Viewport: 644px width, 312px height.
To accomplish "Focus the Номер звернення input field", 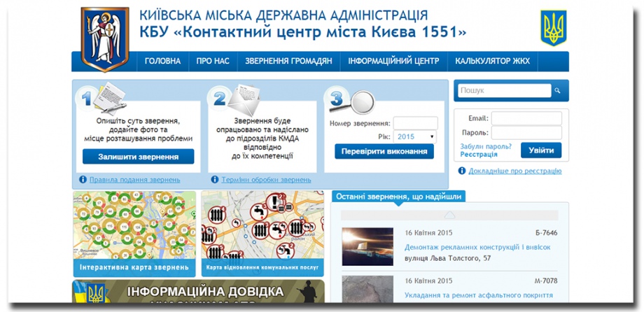I will tap(415, 123).
